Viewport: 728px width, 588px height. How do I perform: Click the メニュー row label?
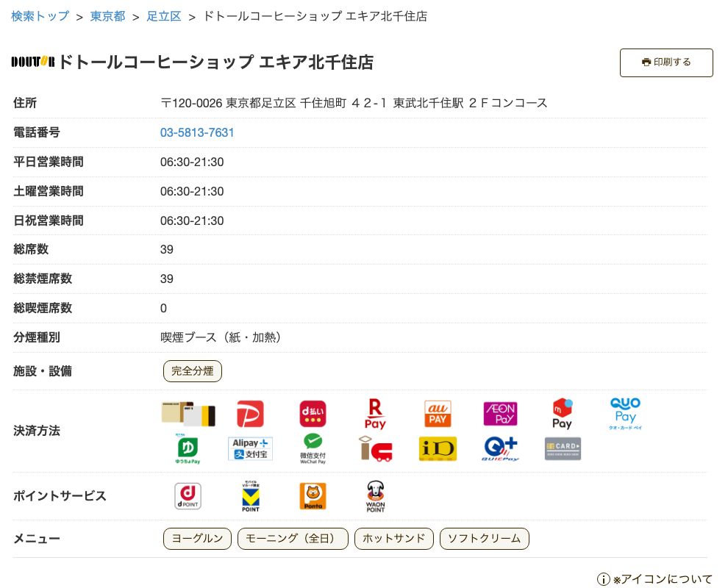point(37,539)
